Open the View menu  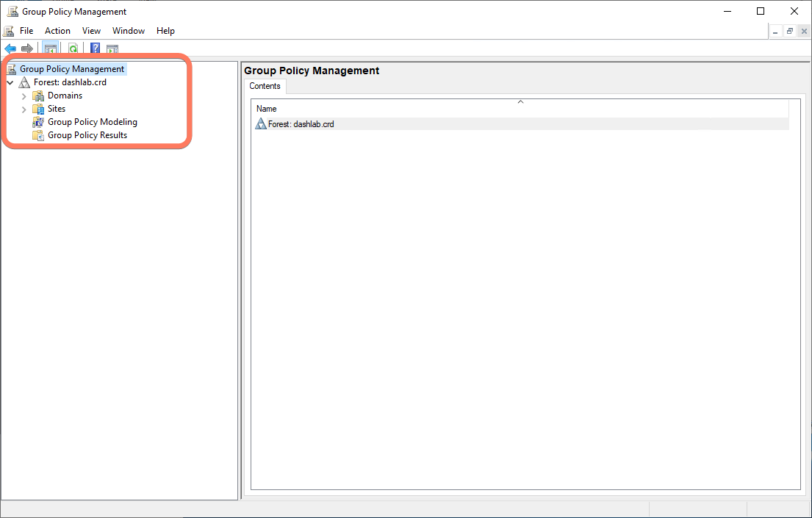click(91, 31)
